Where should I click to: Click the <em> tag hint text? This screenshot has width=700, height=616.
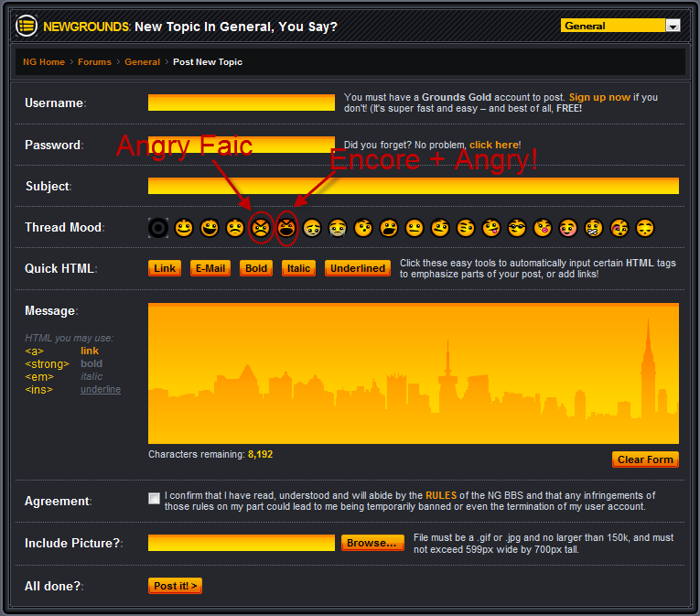pyautogui.click(x=39, y=377)
